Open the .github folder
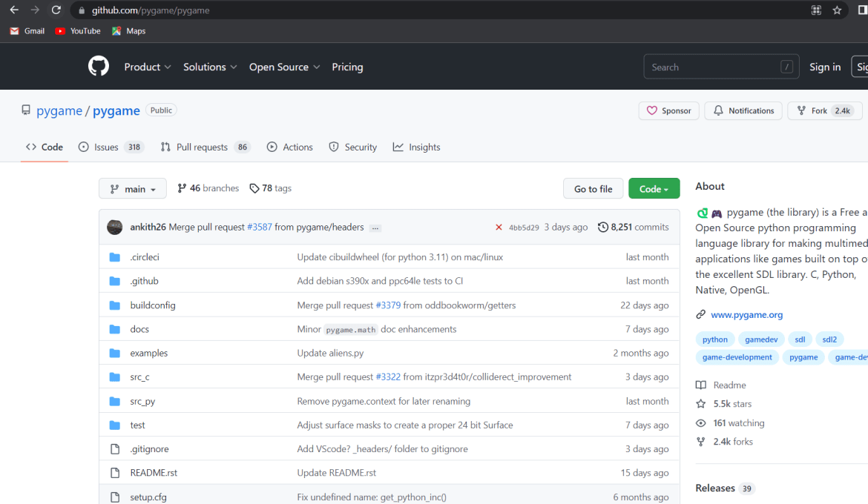The width and height of the screenshot is (868, 504). click(144, 280)
